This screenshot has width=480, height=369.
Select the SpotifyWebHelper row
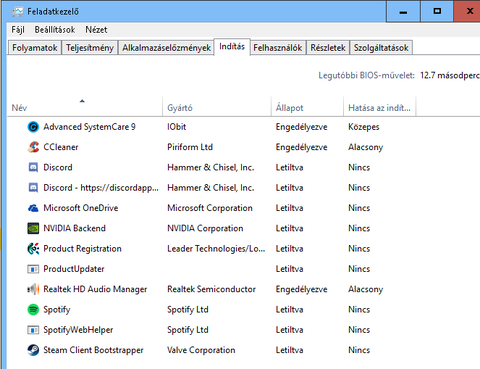tap(243, 330)
